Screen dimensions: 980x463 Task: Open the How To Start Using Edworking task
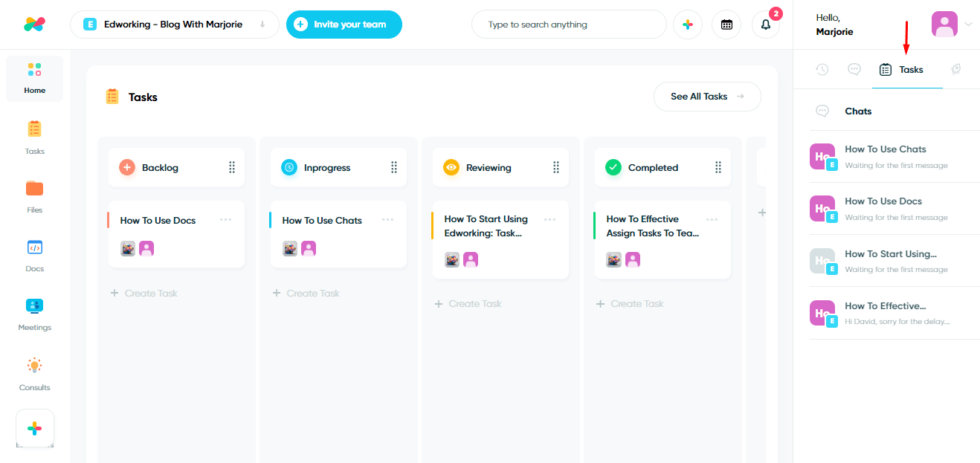point(500,239)
